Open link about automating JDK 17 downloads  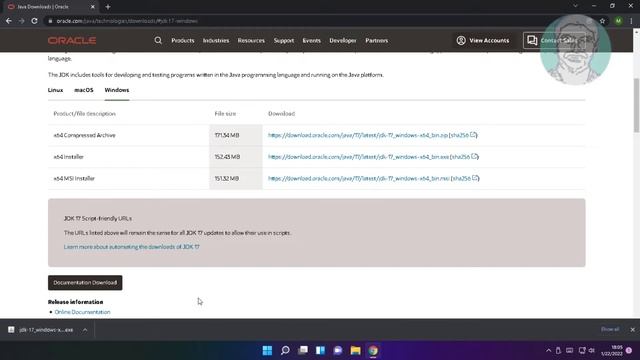pyautogui.click(x=131, y=247)
